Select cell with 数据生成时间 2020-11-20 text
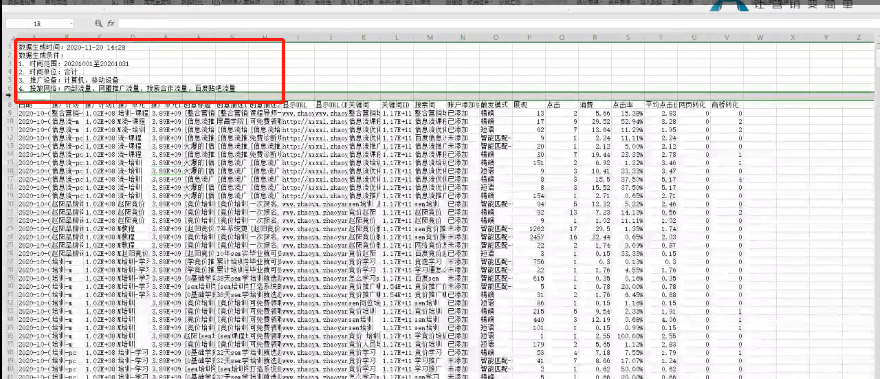 72,48
